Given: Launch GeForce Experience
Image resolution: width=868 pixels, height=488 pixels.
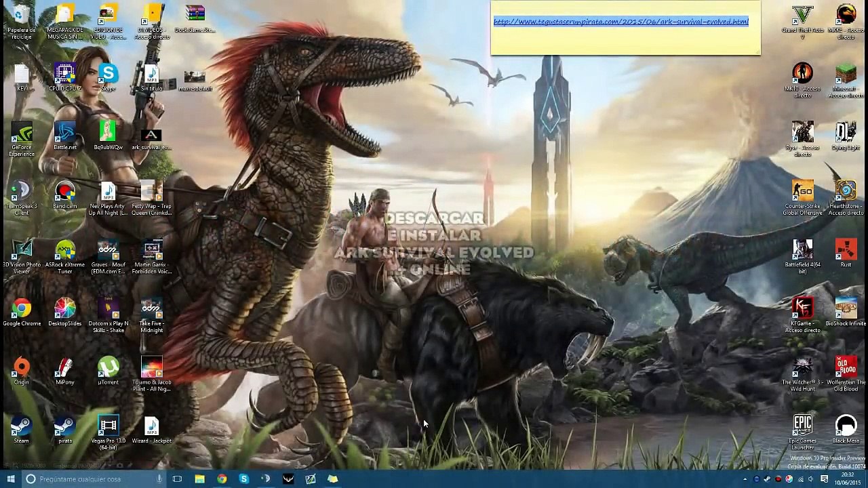Looking at the screenshot, I should pyautogui.click(x=22, y=140).
